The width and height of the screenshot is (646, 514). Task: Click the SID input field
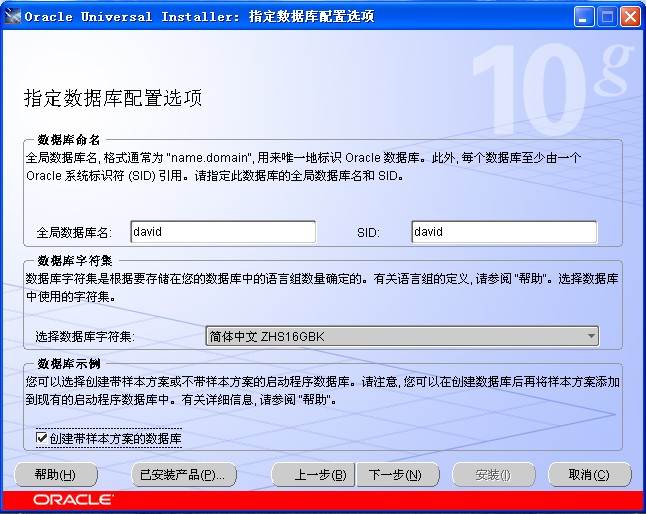point(504,232)
